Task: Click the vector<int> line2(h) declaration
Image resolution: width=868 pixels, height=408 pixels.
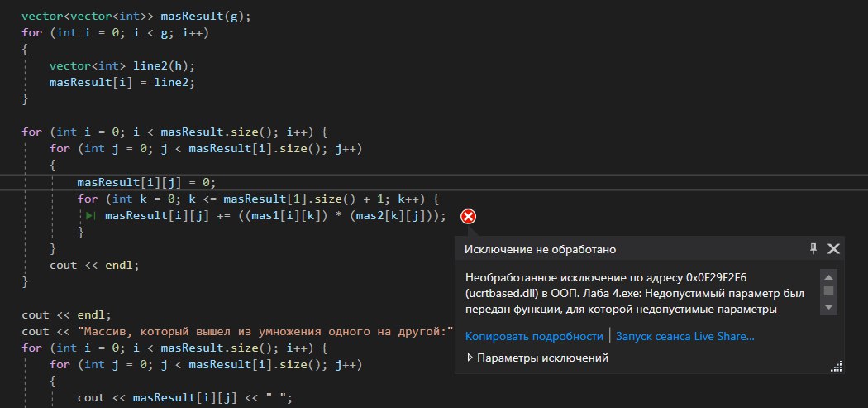Action: coord(122,66)
